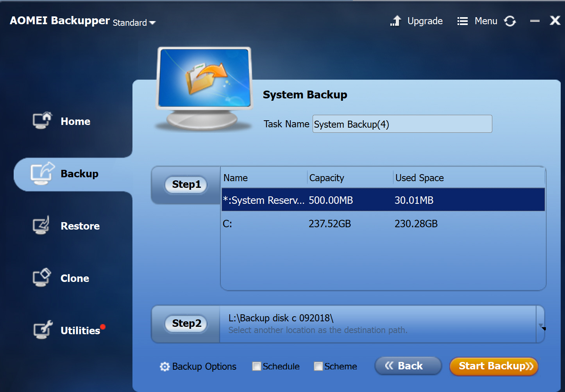Go to Restore in the sidebar
565x392 pixels.
coord(80,226)
